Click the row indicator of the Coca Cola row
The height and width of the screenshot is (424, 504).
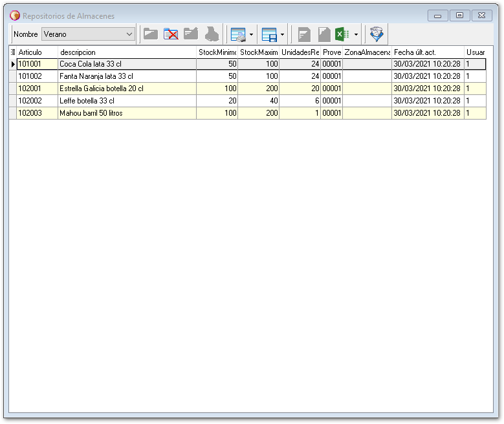coord(13,64)
